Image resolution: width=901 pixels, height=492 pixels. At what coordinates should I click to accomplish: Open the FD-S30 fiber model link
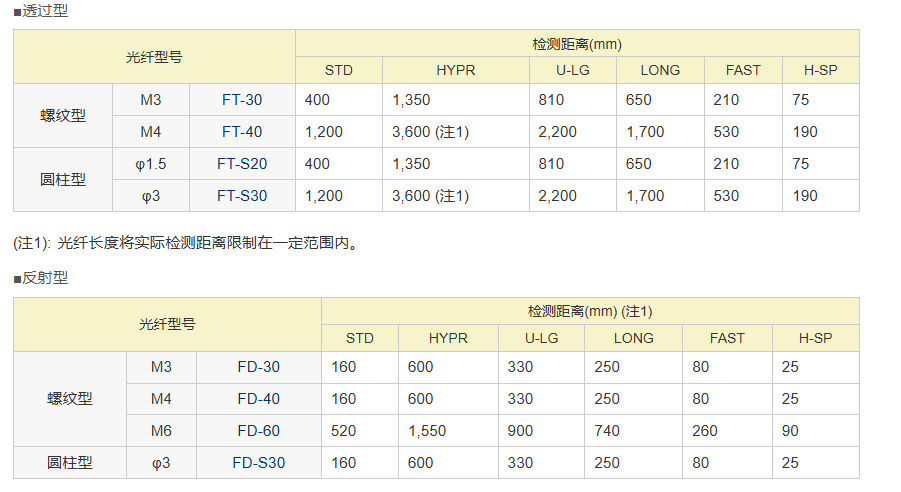(259, 463)
